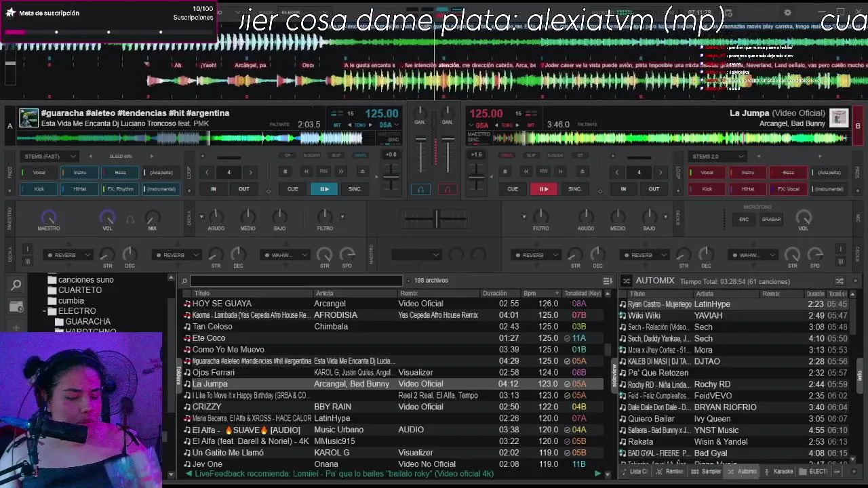Toggle deck A Kick stem pad
This screenshot has height=488, width=868.
tap(39, 189)
